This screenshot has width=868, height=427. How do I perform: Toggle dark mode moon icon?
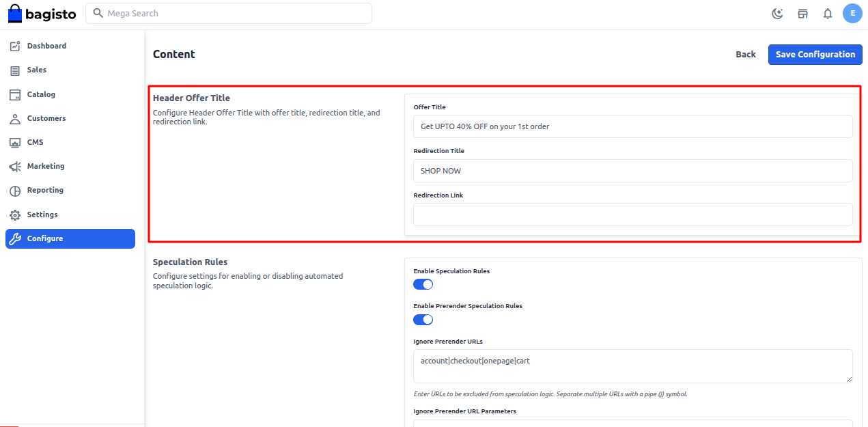777,14
